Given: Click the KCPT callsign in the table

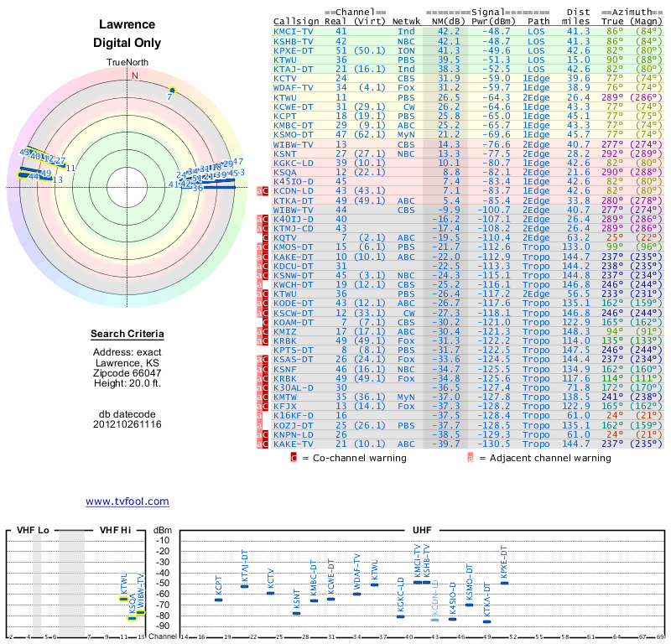Looking at the screenshot, I should point(285,116).
